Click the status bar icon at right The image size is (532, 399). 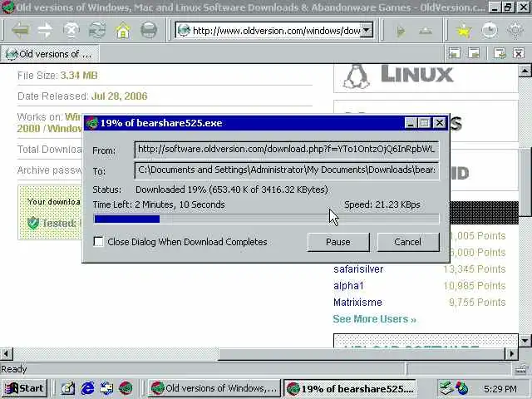(x=522, y=369)
